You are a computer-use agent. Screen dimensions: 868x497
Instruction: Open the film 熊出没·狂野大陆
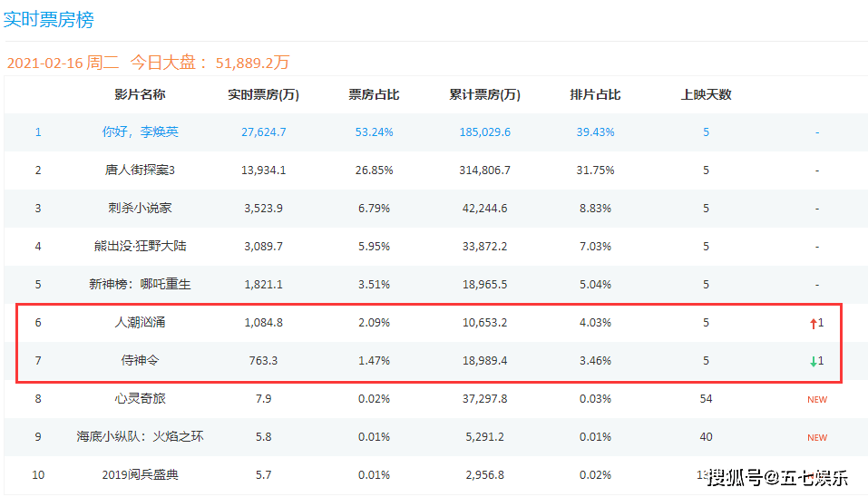click(140, 246)
